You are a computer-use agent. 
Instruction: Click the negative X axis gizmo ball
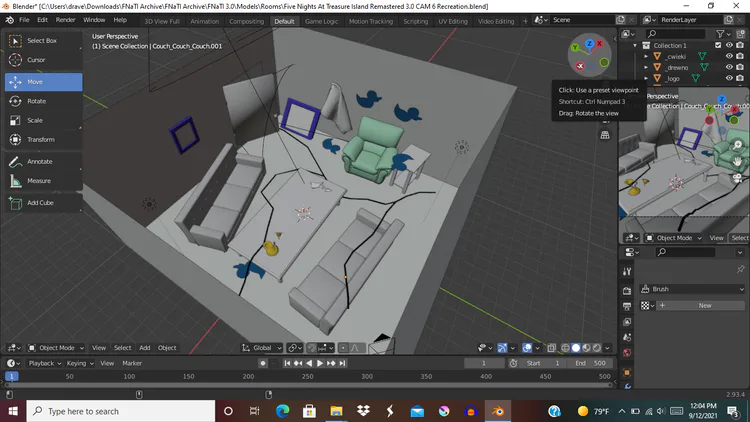click(580, 66)
